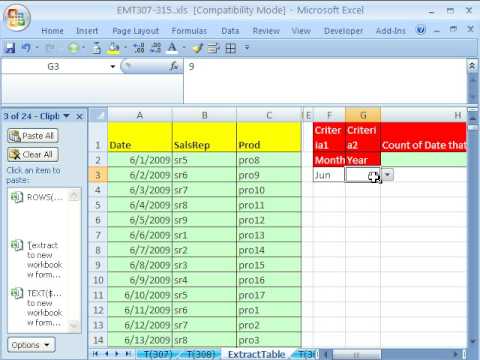This screenshot has width=480, height=360.
Task: Open the Add-Ins ribbon tab
Action: (x=390, y=31)
